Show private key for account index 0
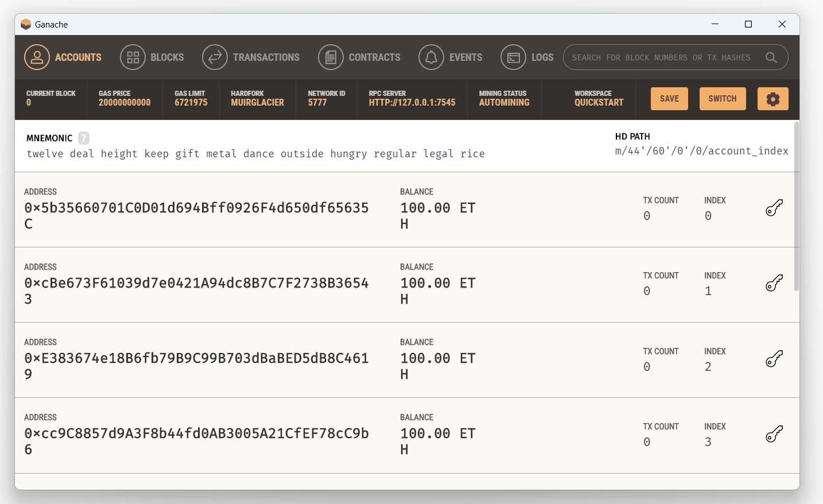 pos(774,208)
